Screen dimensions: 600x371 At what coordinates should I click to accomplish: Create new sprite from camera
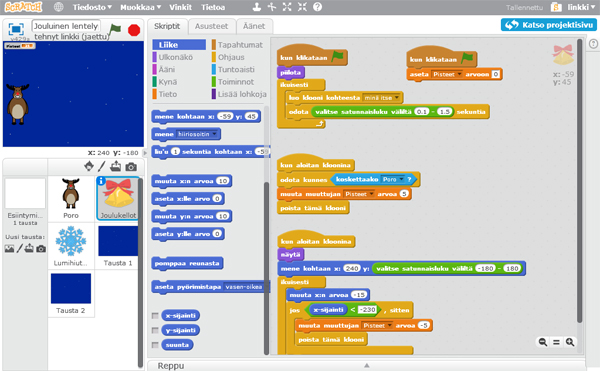click(x=131, y=167)
